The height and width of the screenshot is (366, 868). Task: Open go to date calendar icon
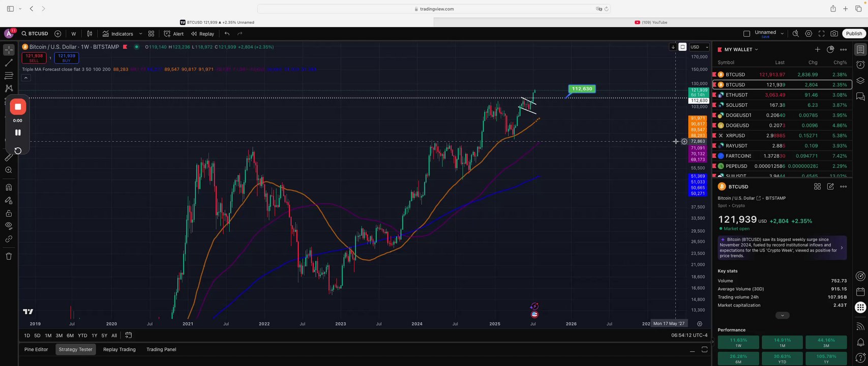click(129, 335)
